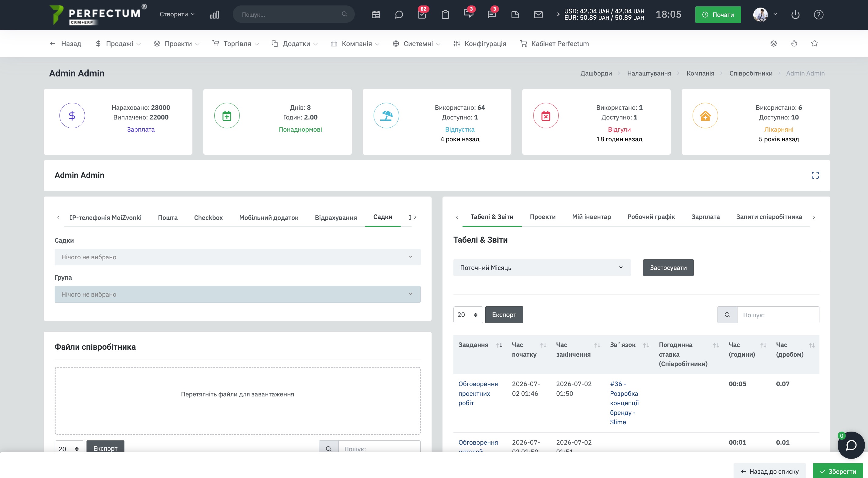Click the favorites star icon
This screenshot has width=868, height=478.
coord(814,43)
